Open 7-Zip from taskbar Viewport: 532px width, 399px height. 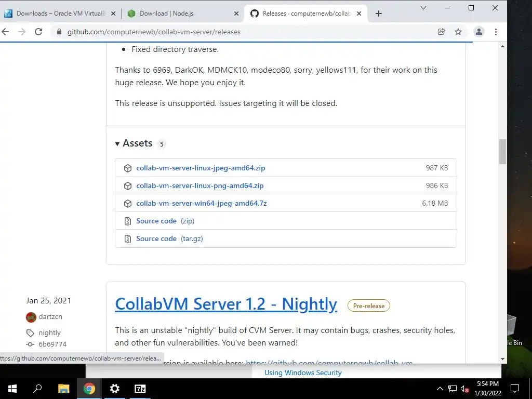tap(140, 389)
